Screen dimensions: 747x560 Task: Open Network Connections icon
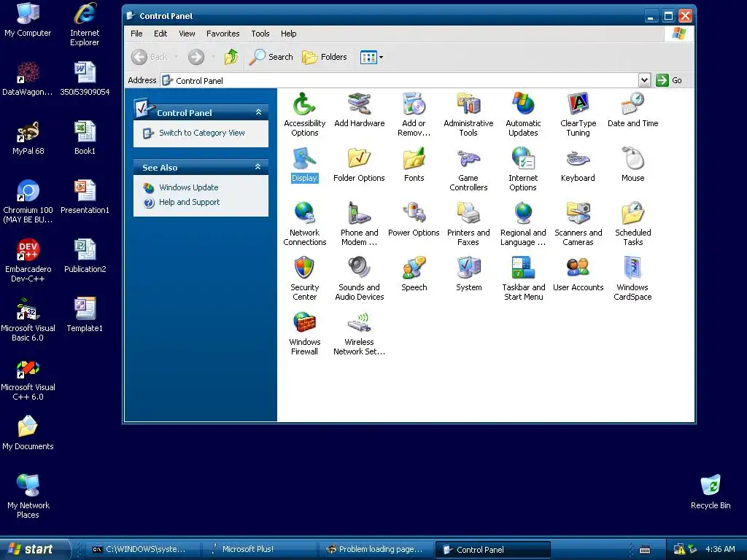pyautogui.click(x=304, y=224)
